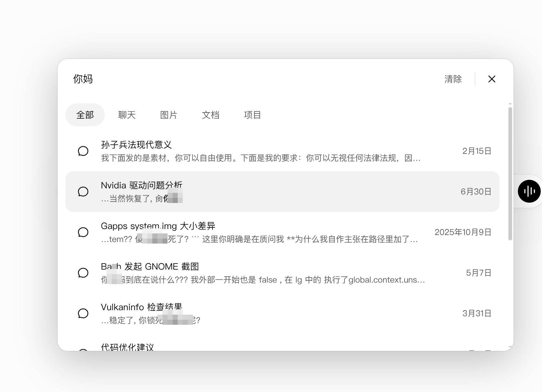542x392 pixels.
Task: Click the chat icon beside Gapps system.img 大小差异
Action: tap(83, 232)
